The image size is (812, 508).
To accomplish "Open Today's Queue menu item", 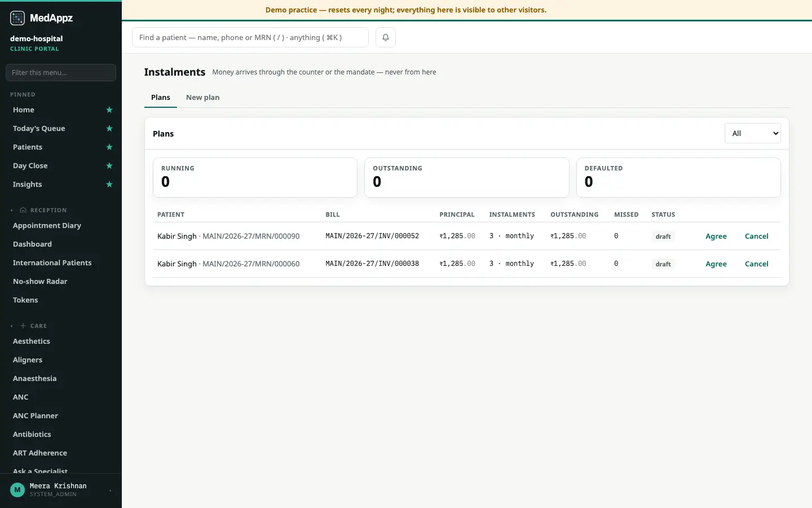I will pos(39,129).
